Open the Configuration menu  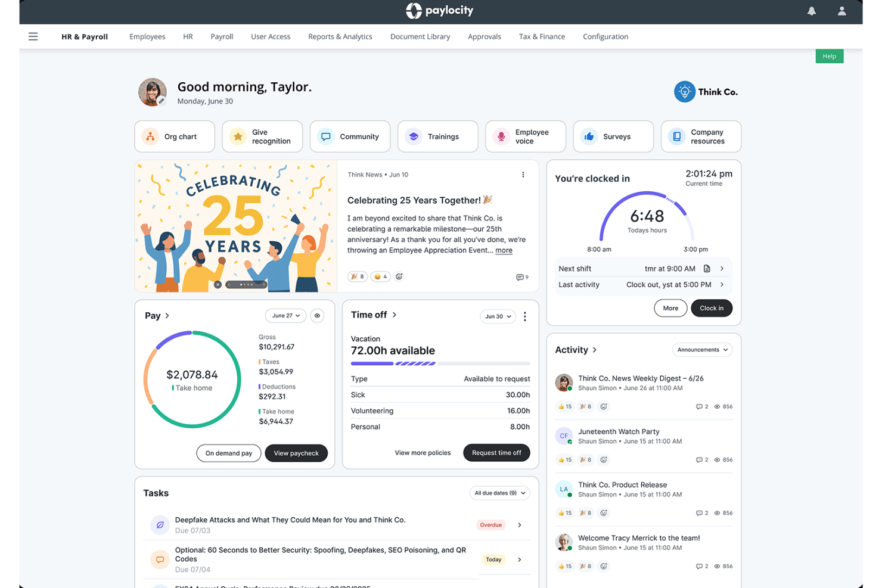605,36
